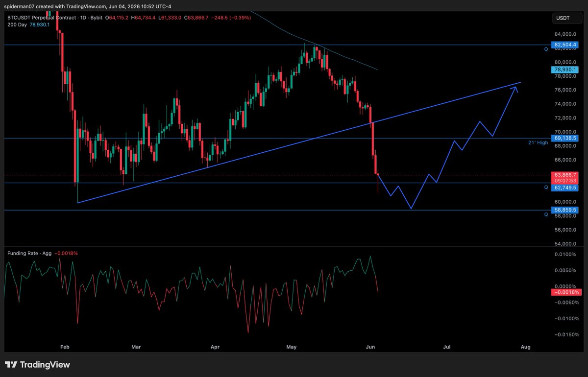Click the Mar label on time axis
This screenshot has width=588, height=377.
137,347
